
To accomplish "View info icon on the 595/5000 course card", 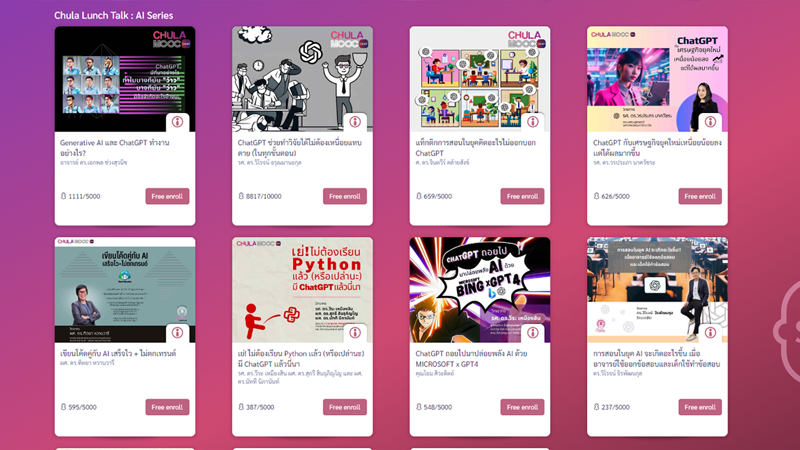I will 177,333.
